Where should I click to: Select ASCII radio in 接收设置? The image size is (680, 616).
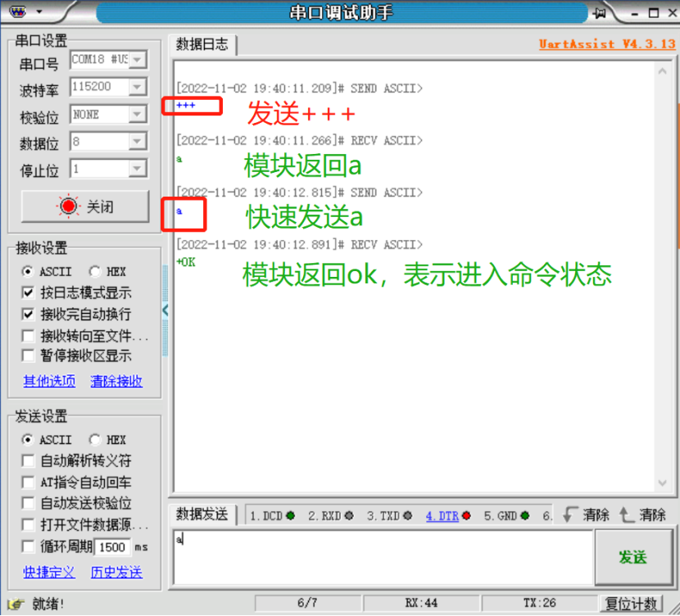click(28, 271)
